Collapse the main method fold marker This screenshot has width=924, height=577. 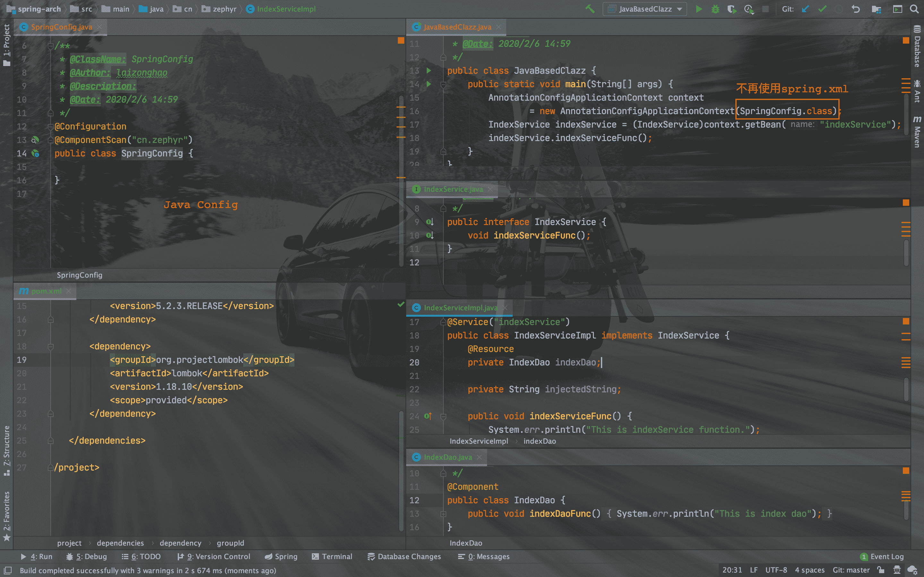click(443, 84)
